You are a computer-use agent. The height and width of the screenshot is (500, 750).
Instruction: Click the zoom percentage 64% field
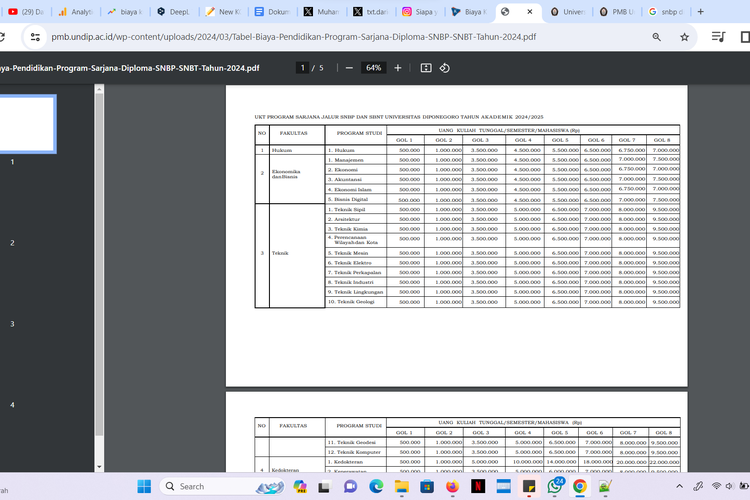point(373,68)
